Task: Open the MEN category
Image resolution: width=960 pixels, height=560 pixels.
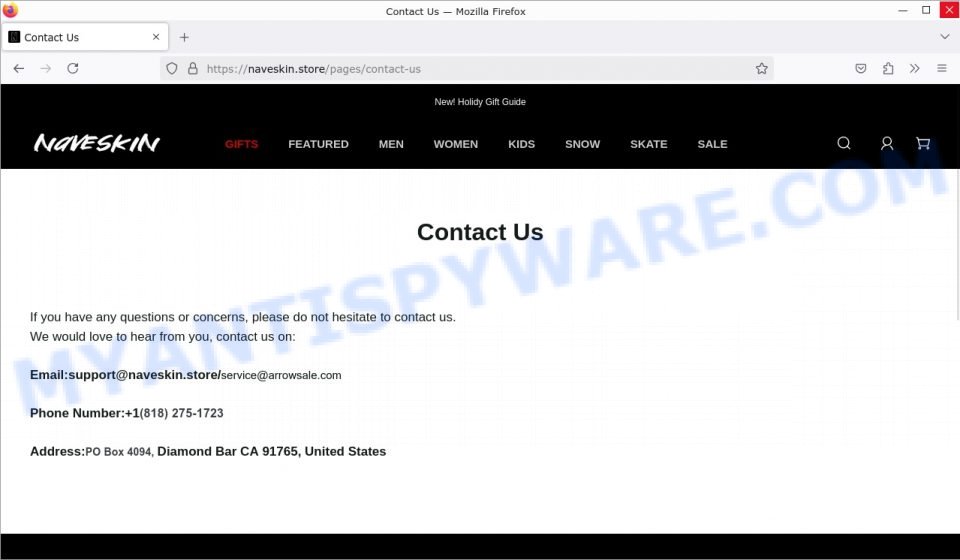Action: 391,144
